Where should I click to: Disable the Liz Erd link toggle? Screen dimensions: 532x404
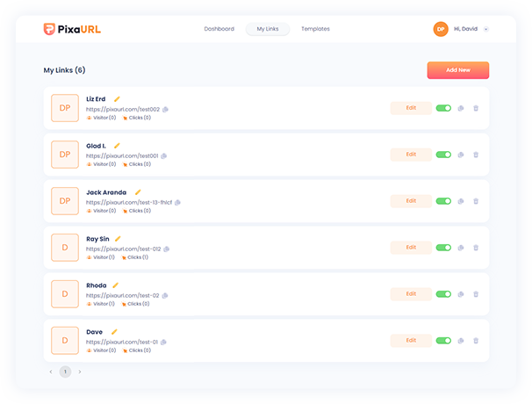click(x=443, y=108)
